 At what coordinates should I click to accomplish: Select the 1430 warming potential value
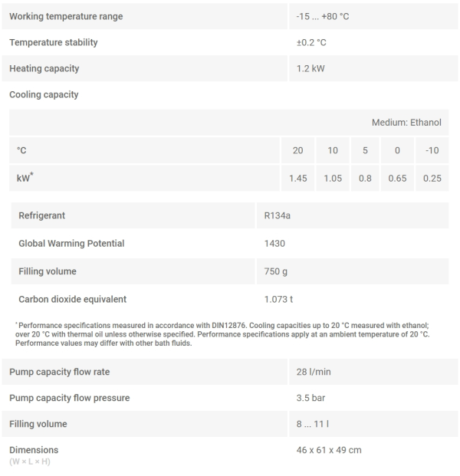click(x=274, y=244)
